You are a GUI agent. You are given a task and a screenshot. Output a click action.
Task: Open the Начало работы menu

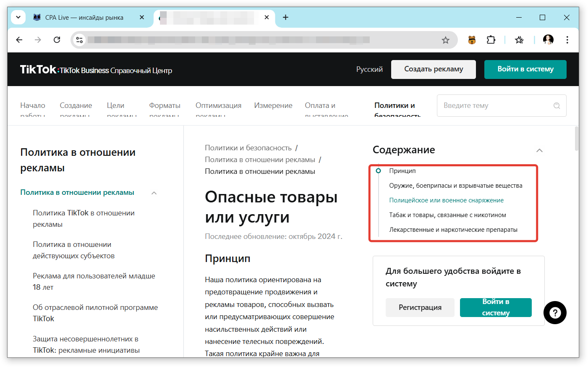33,110
